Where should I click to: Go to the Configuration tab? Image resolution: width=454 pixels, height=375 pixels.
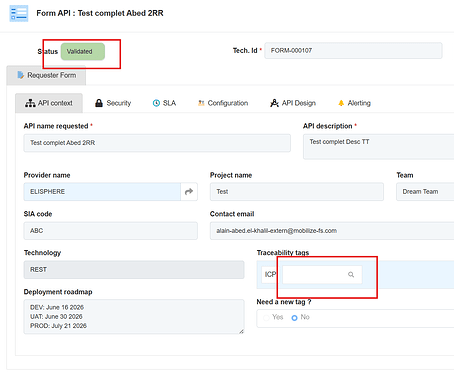click(223, 103)
